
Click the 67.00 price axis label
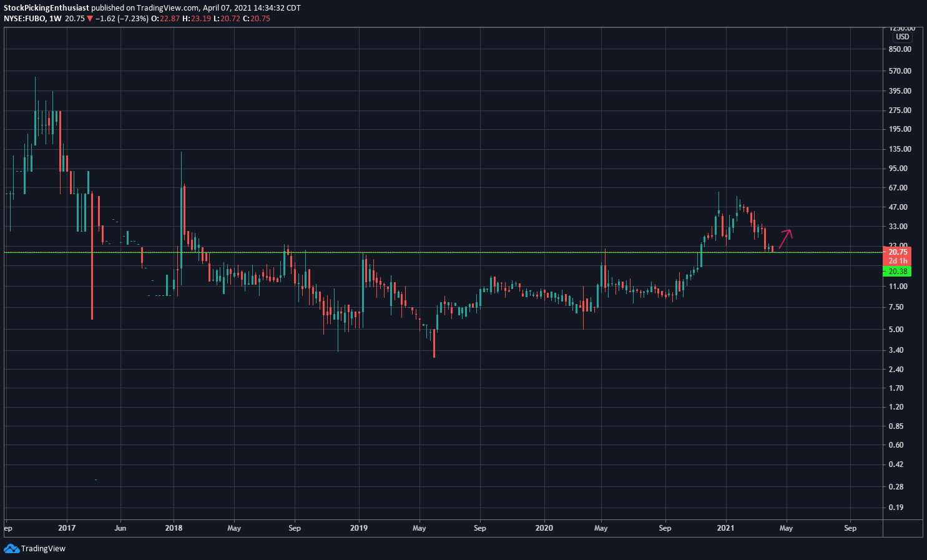[x=898, y=188]
